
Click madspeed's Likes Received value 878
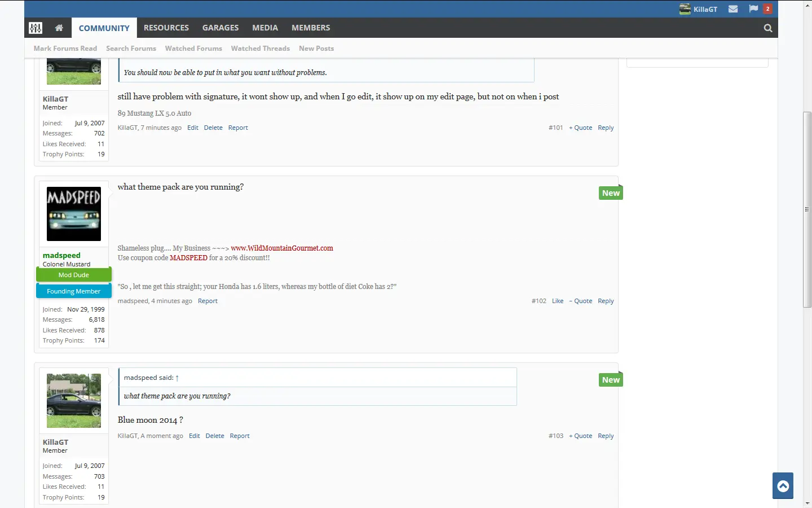click(99, 330)
